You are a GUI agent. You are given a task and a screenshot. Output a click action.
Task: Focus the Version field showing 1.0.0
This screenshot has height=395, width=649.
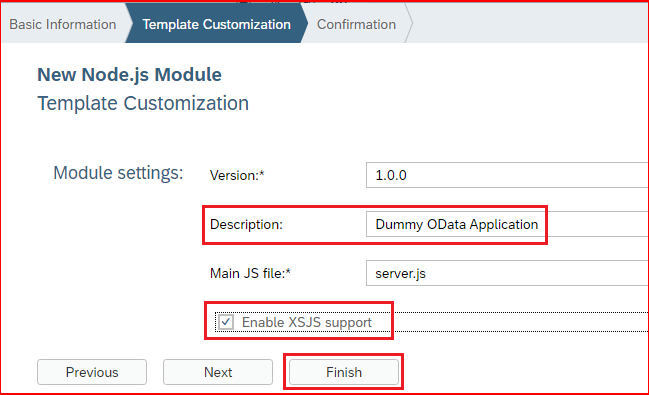[x=507, y=175]
